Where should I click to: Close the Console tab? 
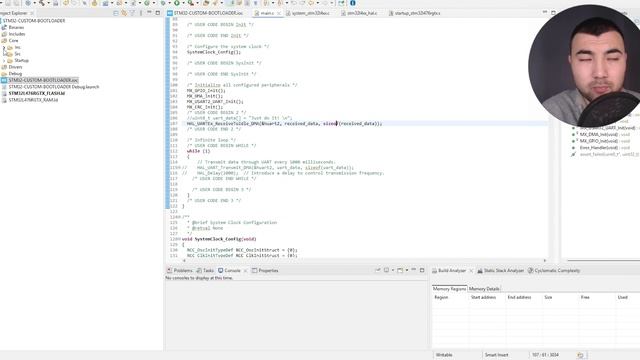[x=245, y=271]
